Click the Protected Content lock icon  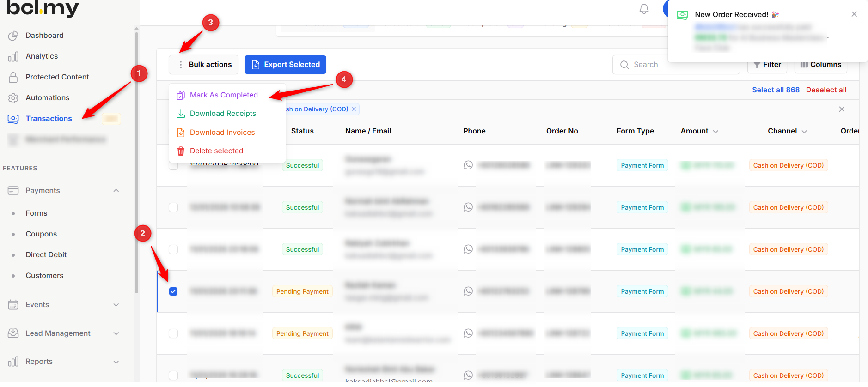point(13,77)
